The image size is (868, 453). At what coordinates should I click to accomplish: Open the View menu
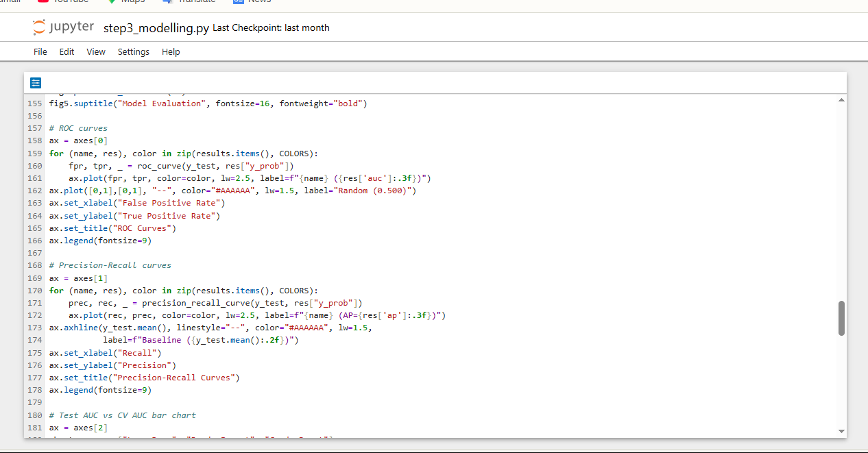[96, 51]
